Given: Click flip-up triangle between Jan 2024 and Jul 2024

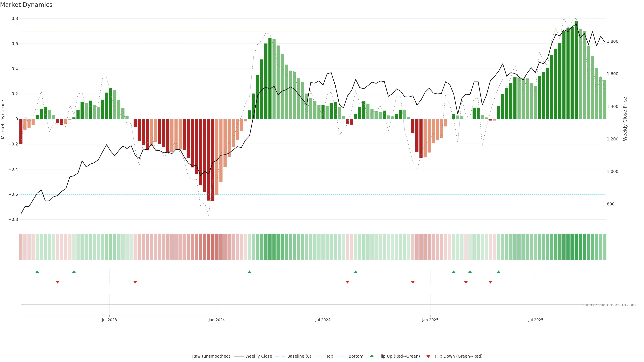Looking at the screenshot, I should pos(250,272).
